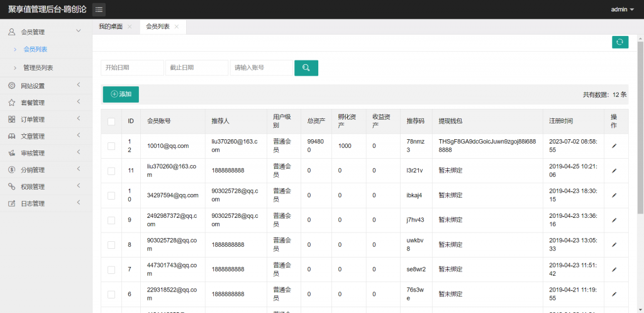This screenshot has width=644, height=313.
Task: Click referral code l3r21v
Action: tap(415, 171)
